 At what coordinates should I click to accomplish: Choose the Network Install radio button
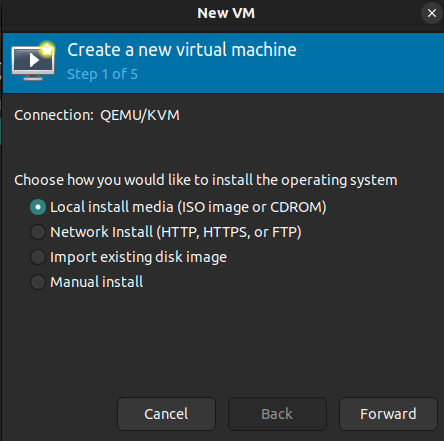point(38,232)
